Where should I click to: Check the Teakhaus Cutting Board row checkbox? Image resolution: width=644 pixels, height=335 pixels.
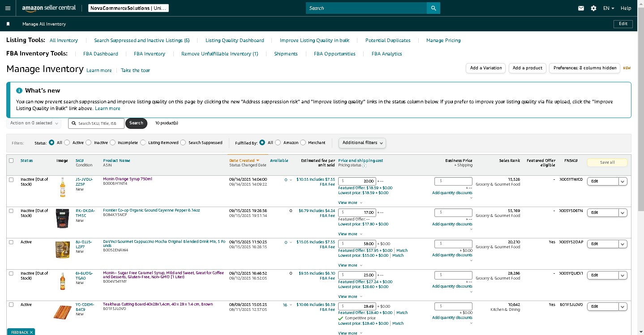11,305
